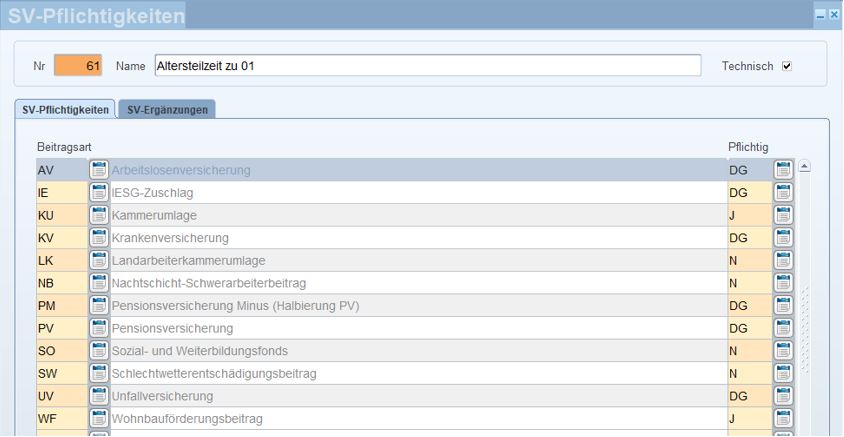The image size is (844, 437).
Task: Open lookup icon next to IESG-Zuschlag
Action: (98, 193)
